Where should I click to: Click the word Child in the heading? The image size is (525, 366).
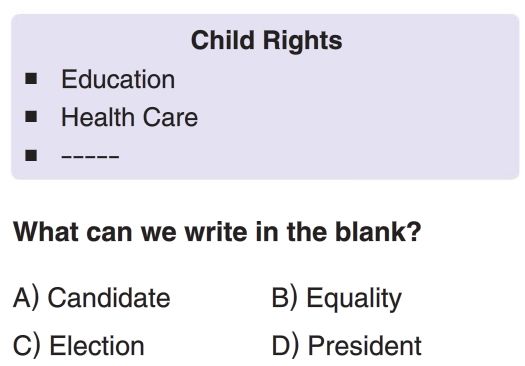point(223,40)
